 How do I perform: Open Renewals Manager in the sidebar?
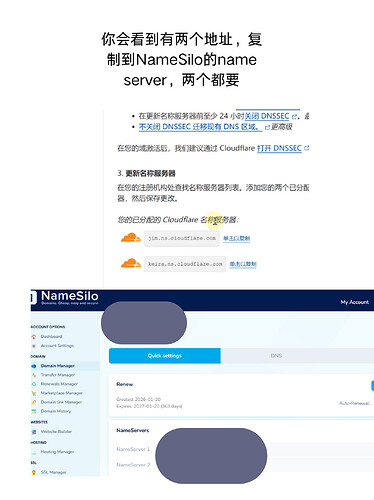[59, 384]
